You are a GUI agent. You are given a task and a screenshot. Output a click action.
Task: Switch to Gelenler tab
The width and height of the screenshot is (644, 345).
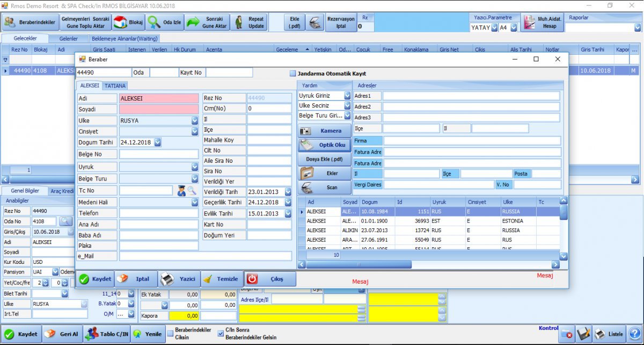click(x=69, y=39)
